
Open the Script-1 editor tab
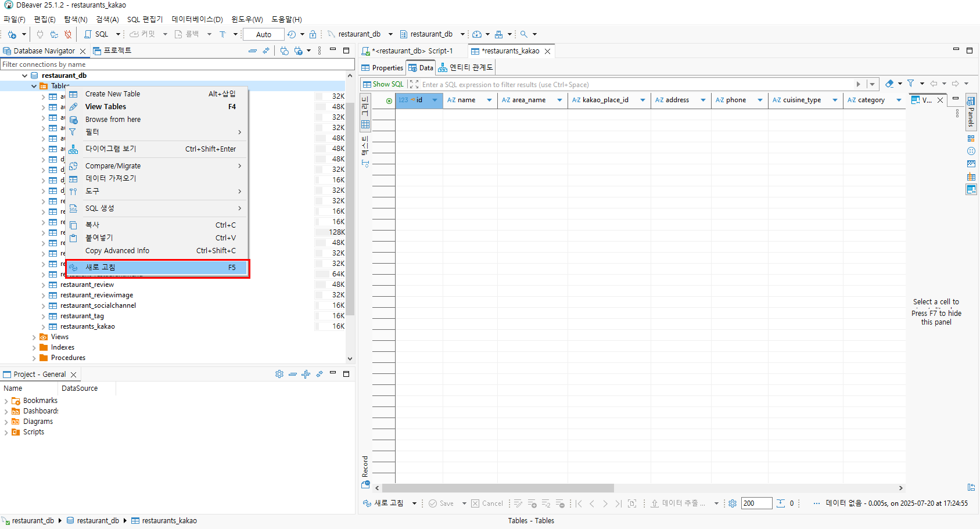pyautogui.click(x=412, y=51)
